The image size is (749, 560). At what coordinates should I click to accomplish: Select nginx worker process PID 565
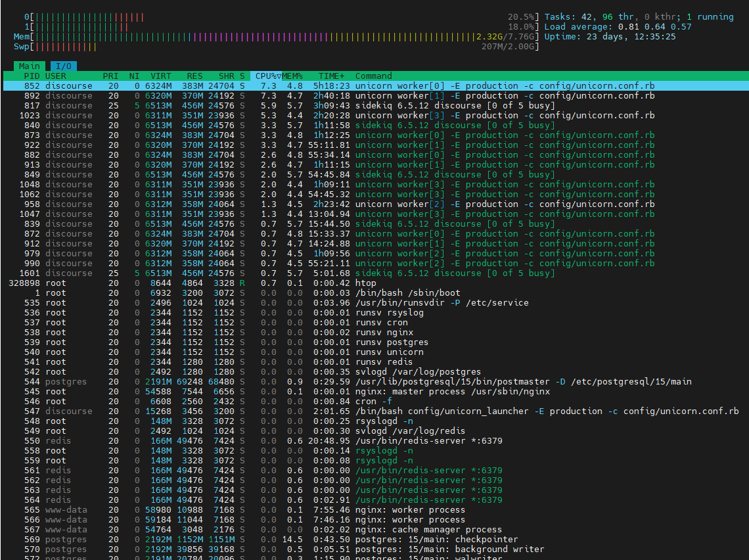[x=374, y=510]
